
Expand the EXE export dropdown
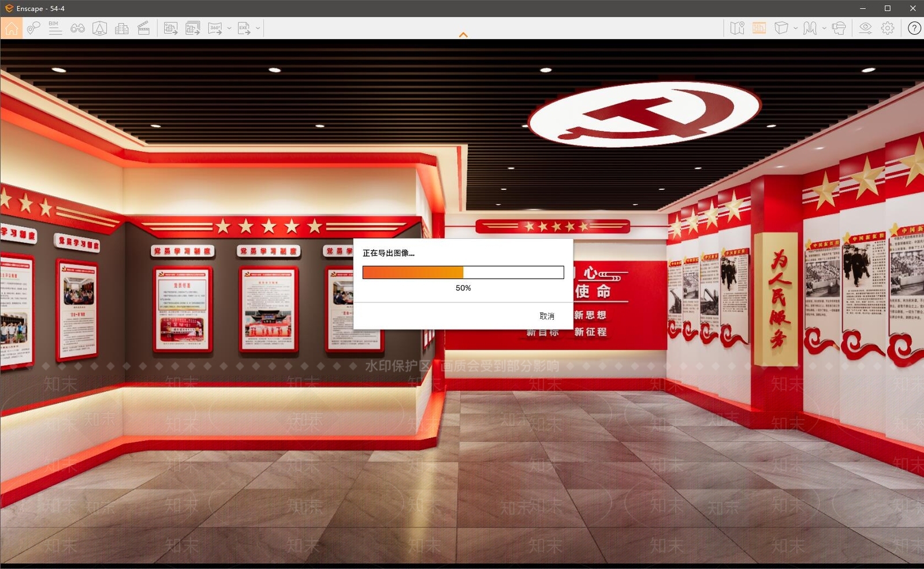pyautogui.click(x=258, y=28)
